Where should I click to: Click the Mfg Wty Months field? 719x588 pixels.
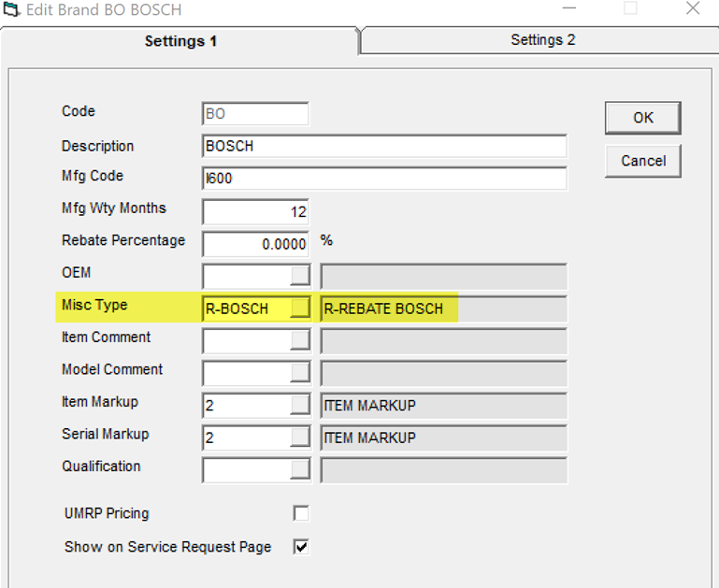coord(254,211)
